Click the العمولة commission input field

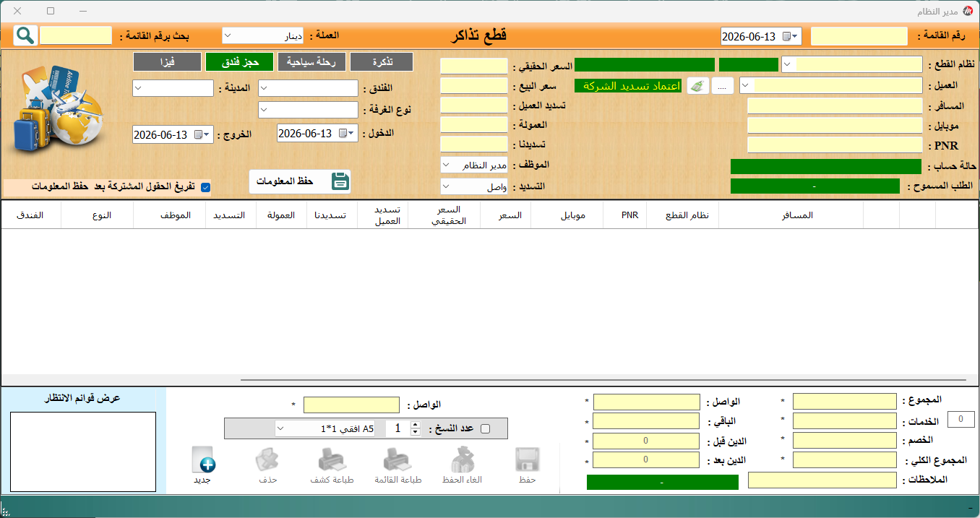tap(474, 125)
